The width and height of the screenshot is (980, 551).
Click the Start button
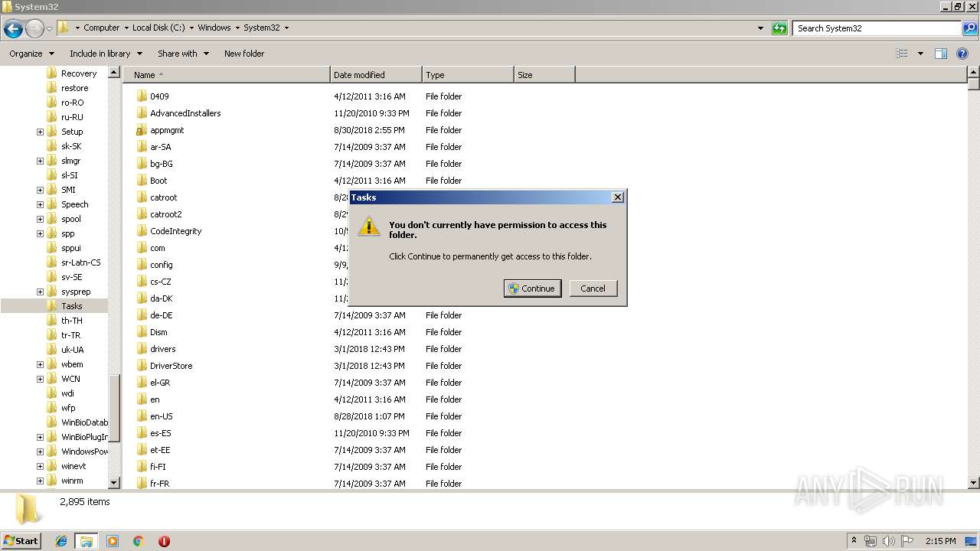point(21,540)
